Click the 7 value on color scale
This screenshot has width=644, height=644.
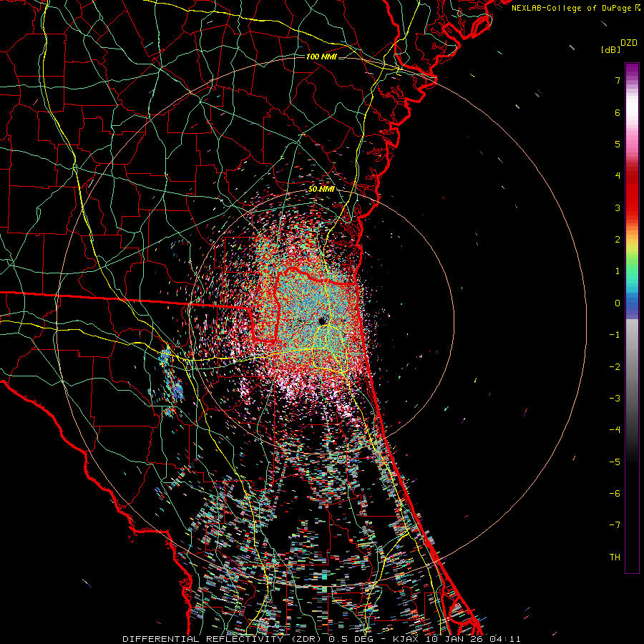(x=618, y=80)
